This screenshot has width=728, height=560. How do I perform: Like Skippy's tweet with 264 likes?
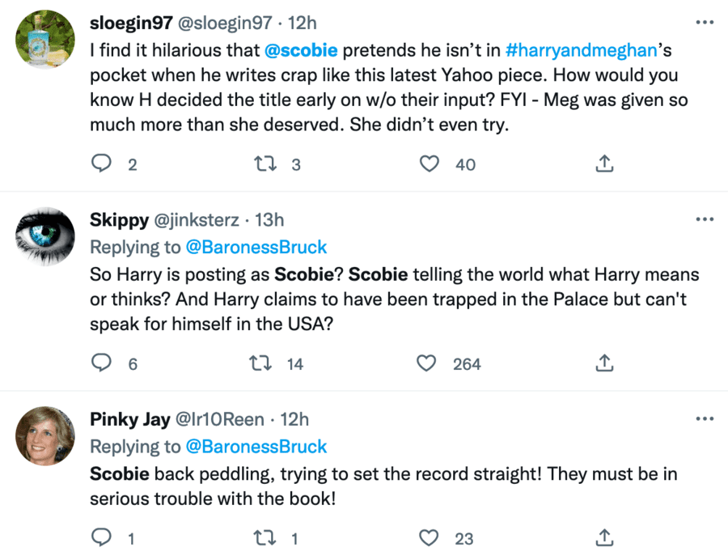click(427, 363)
